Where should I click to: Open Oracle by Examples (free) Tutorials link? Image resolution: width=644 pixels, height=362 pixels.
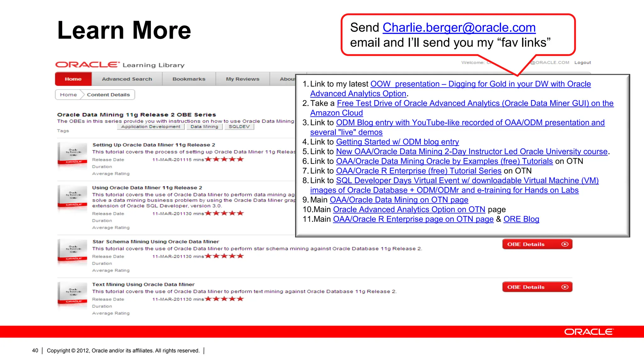click(x=444, y=161)
